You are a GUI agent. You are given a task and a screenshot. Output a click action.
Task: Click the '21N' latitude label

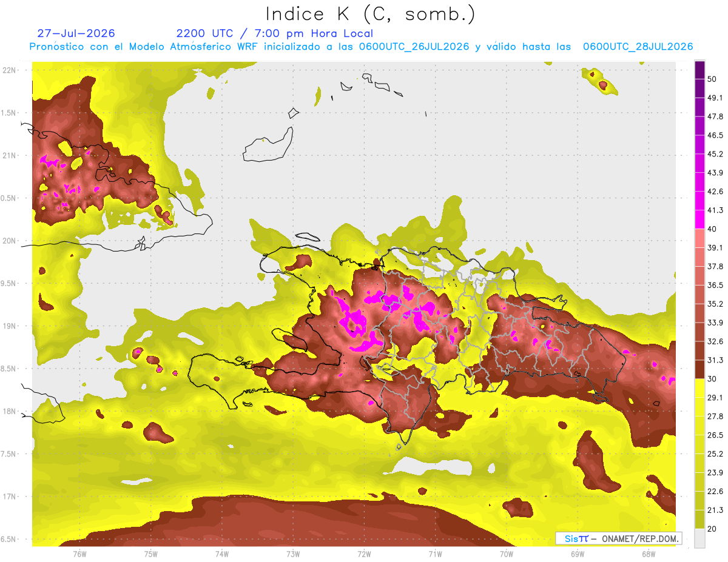(x=9, y=155)
